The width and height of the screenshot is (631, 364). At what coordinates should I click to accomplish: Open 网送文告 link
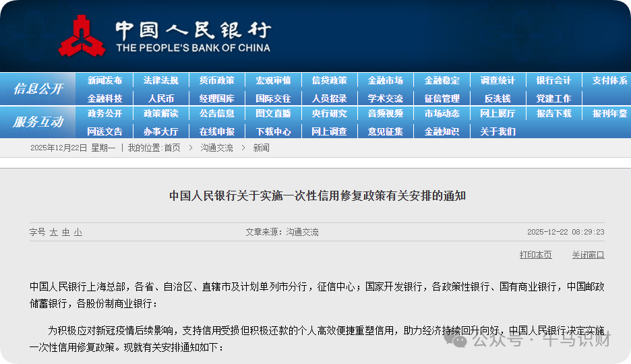[104, 131]
